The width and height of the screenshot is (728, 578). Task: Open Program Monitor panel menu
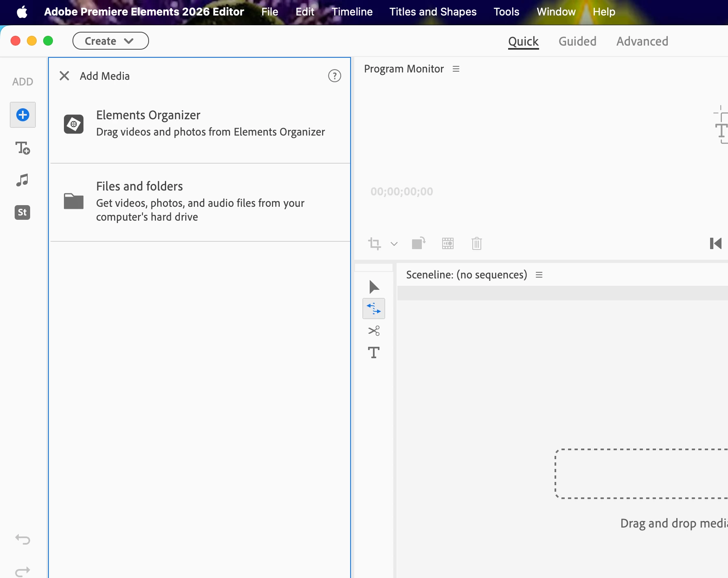[x=456, y=69]
